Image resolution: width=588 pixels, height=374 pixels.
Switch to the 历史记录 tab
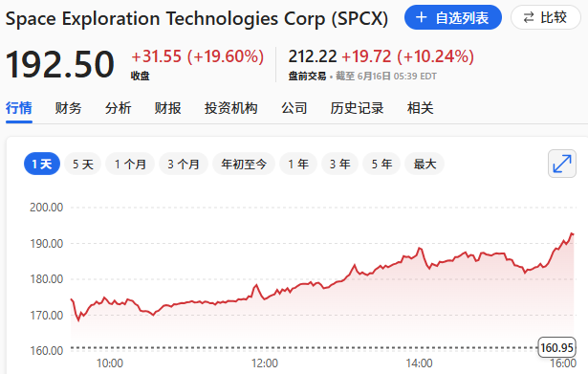(x=357, y=108)
